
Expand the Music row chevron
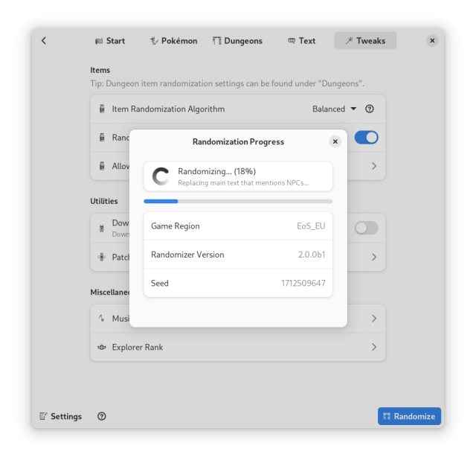[373, 319]
